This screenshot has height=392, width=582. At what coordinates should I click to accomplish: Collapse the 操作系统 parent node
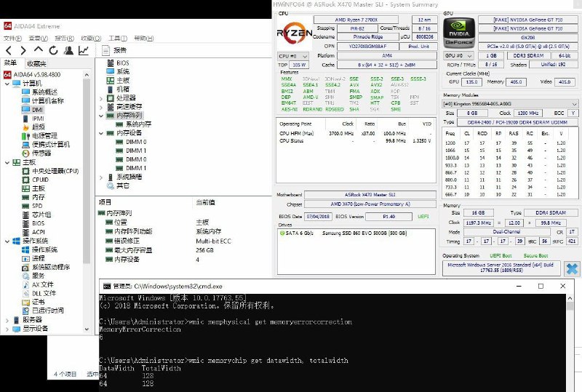click(7, 241)
